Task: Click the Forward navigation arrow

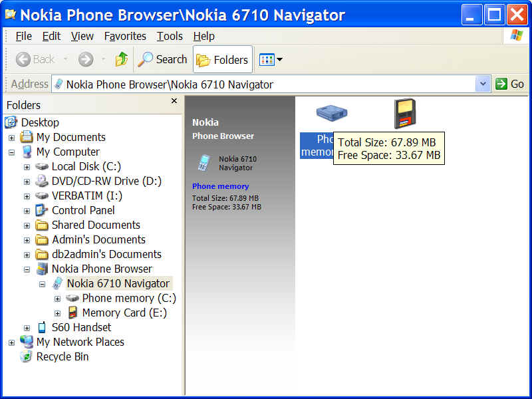Action: click(x=85, y=60)
